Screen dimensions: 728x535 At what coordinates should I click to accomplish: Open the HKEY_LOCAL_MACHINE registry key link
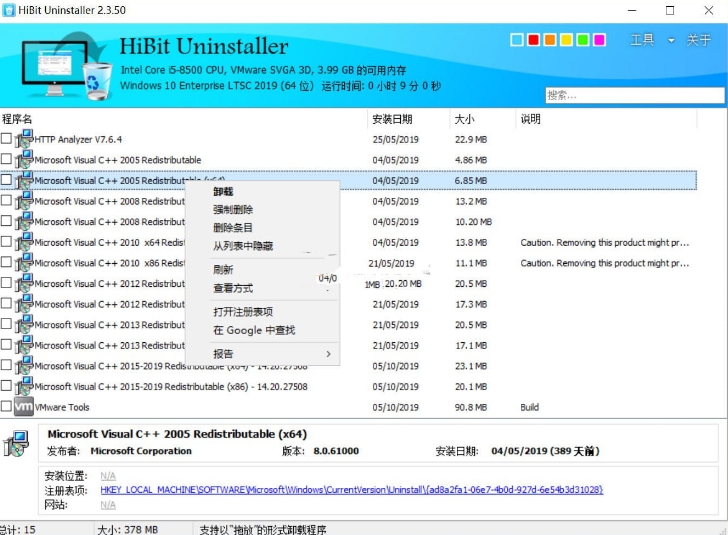click(x=351, y=490)
